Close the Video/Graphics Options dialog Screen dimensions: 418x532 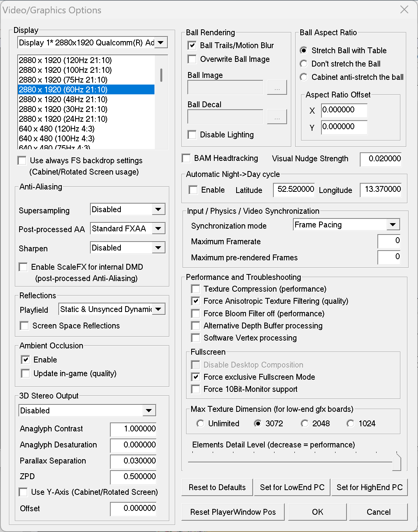pyautogui.click(x=404, y=9)
